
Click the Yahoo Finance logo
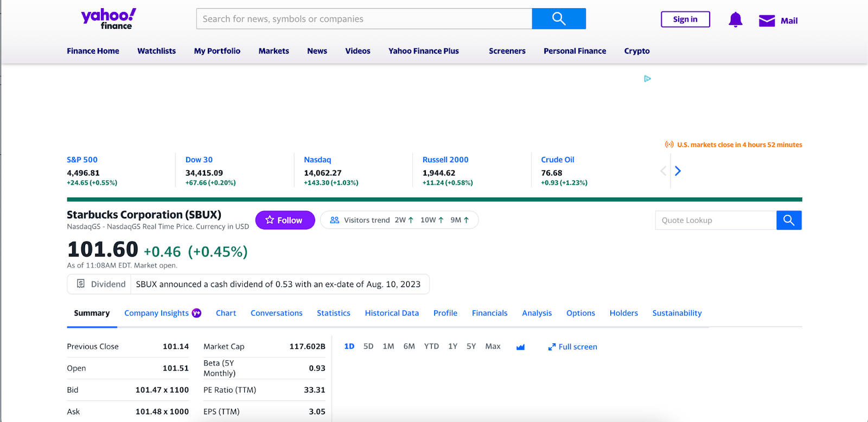click(108, 19)
